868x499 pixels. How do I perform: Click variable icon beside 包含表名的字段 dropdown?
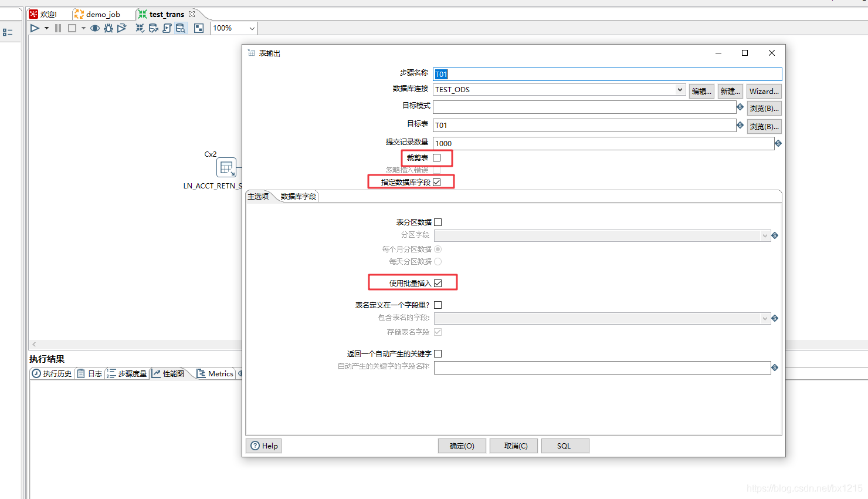coord(775,318)
